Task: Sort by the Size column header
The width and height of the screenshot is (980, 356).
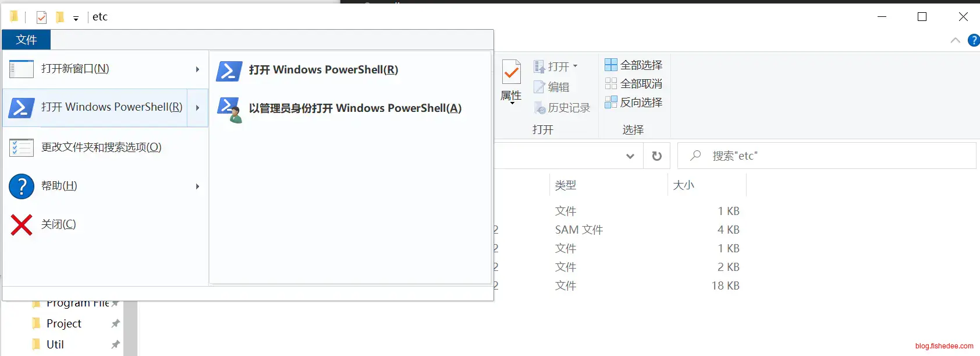Action: [x=706, y=185]
